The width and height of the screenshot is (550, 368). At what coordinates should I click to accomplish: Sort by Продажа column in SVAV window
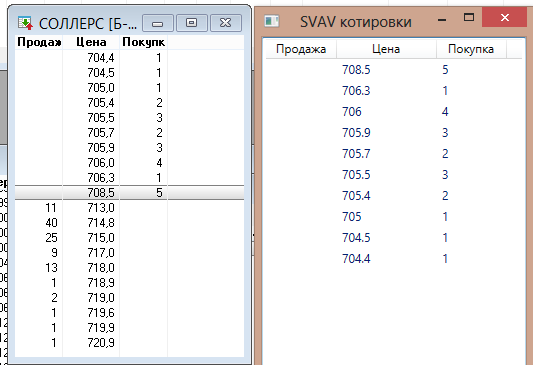pyautogui.click(x=301, y=49)
